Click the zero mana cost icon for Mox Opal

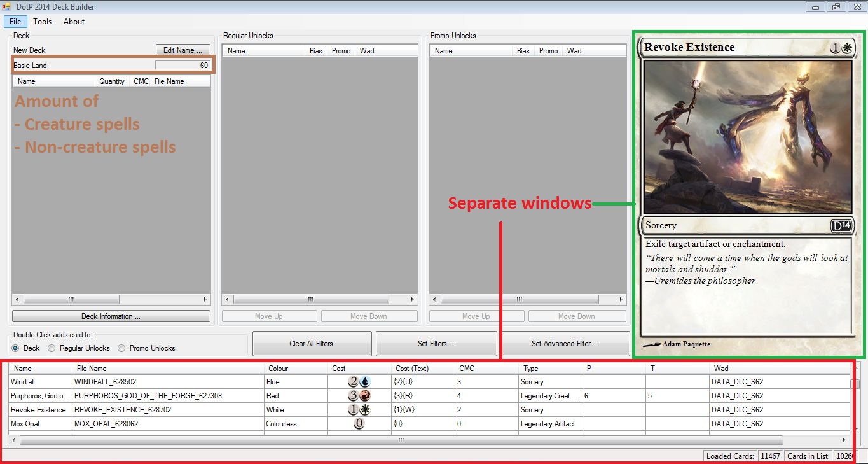359,424
